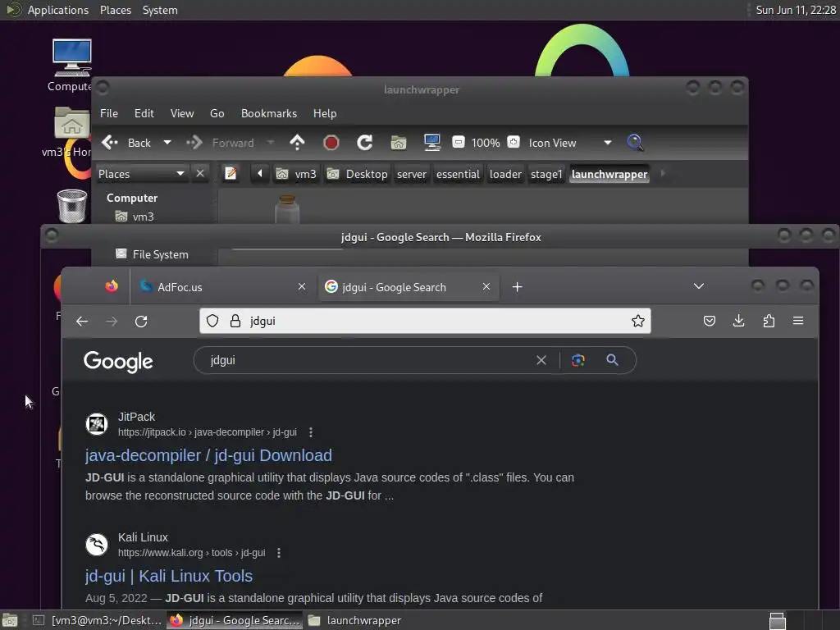Open the Bookmarks menu
The image size is (840, 630).
(269, 113)
